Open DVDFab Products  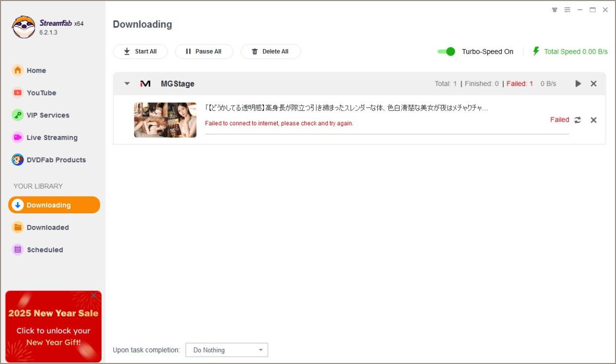[x=49, y=160]
